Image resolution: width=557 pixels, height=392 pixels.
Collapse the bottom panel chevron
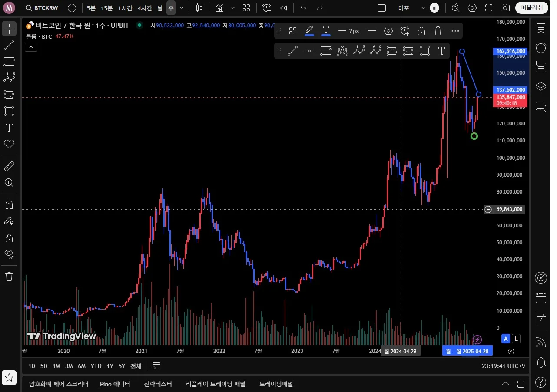coord(506,384)
